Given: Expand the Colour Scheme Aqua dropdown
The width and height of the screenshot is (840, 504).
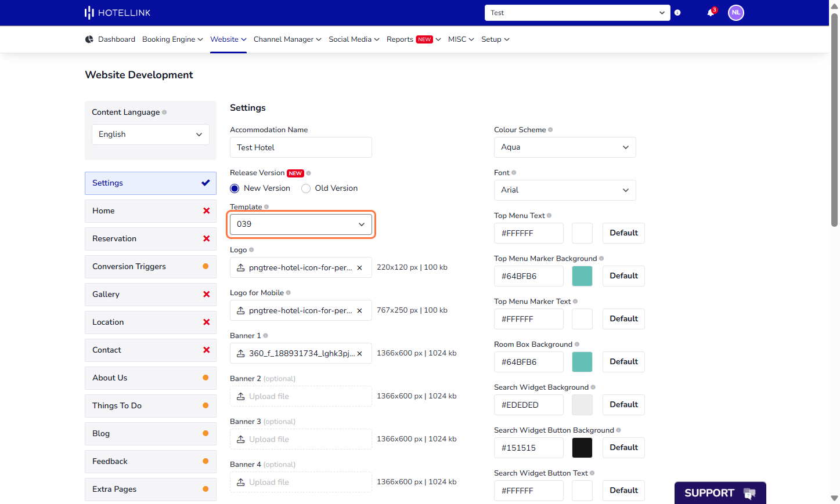Looking at the screenshot, I should tap(565, 147).
